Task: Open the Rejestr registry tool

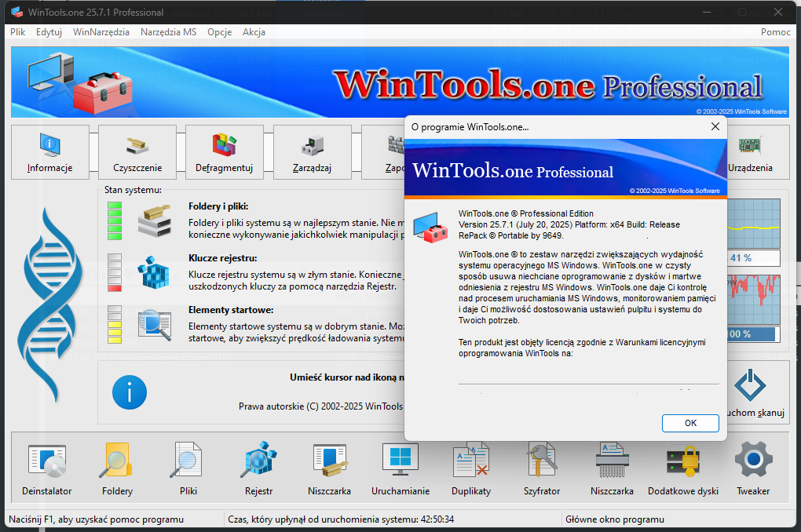Action: pos(258,468)
